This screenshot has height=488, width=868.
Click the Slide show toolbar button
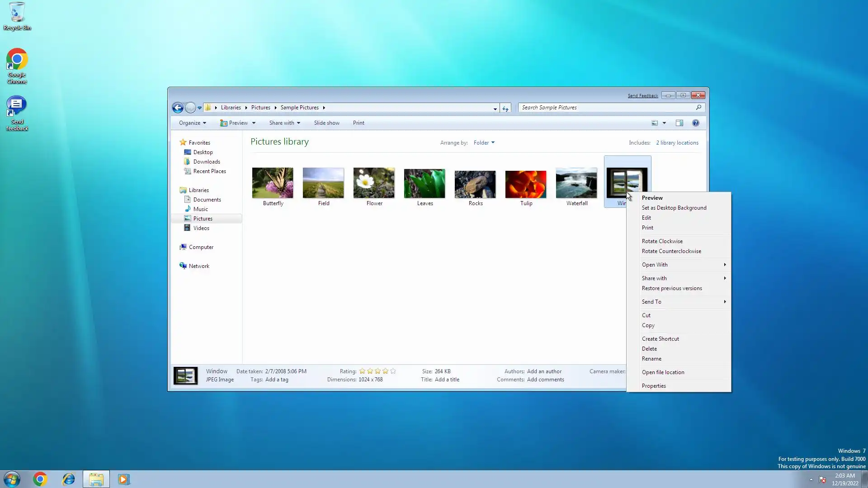(x=326, y=123)
